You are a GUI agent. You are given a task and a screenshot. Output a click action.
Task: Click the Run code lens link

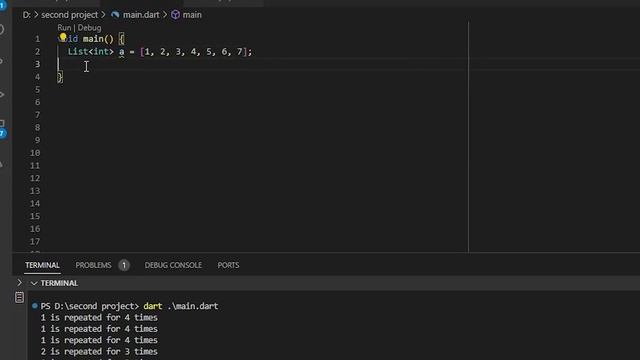tap(64, 28)
